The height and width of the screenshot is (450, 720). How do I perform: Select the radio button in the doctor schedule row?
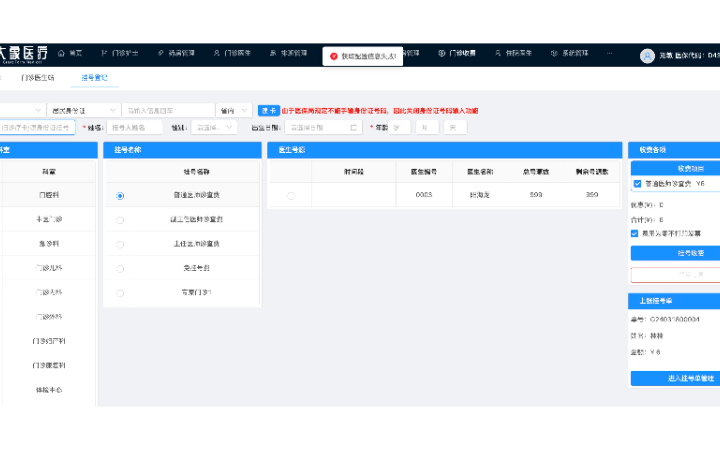291,196
